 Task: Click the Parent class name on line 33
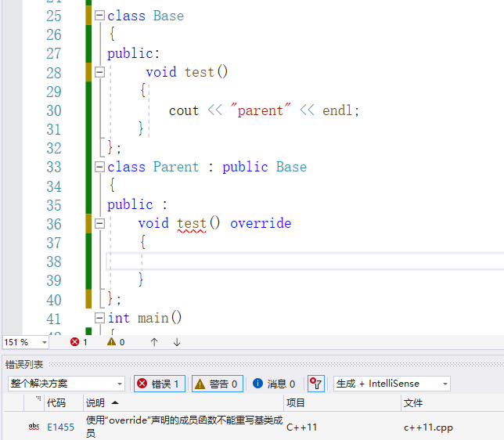pos(176,167)
